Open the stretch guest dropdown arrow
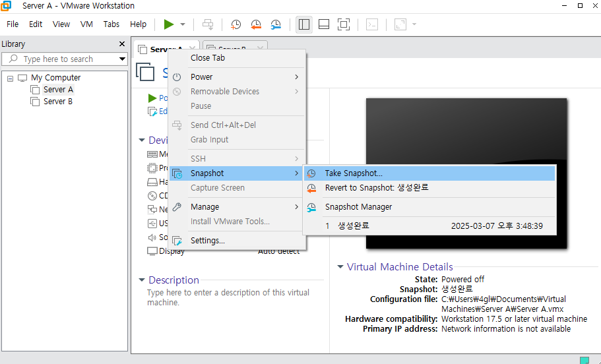 coord(414,24)
